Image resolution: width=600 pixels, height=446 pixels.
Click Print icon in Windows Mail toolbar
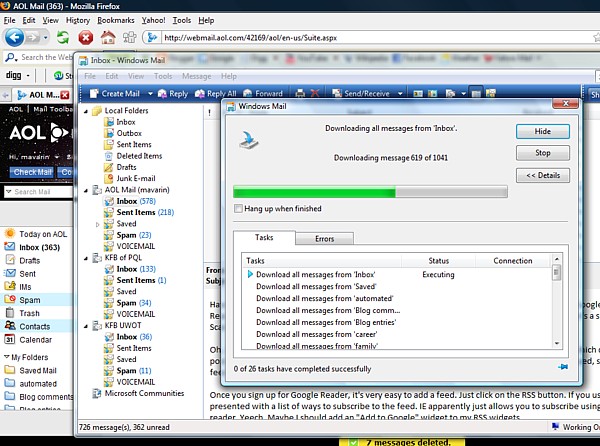pyautogui.click(x=300, y=93)
